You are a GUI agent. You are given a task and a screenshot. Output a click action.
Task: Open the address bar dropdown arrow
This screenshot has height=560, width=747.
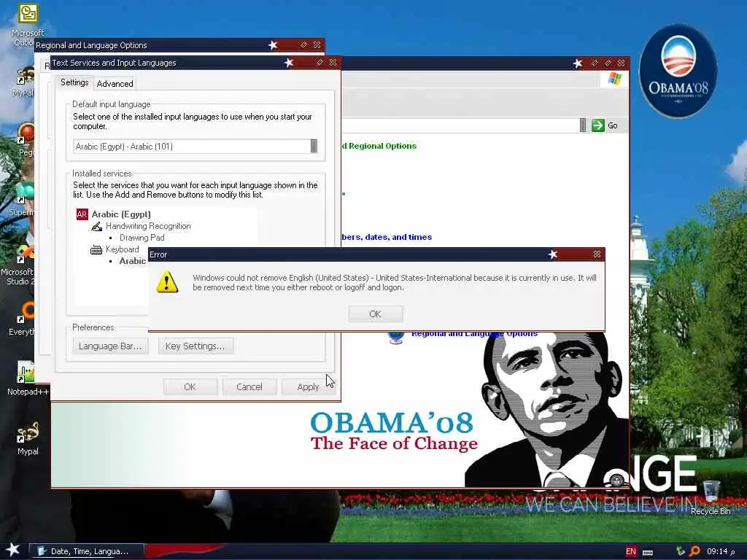[583, 125]
